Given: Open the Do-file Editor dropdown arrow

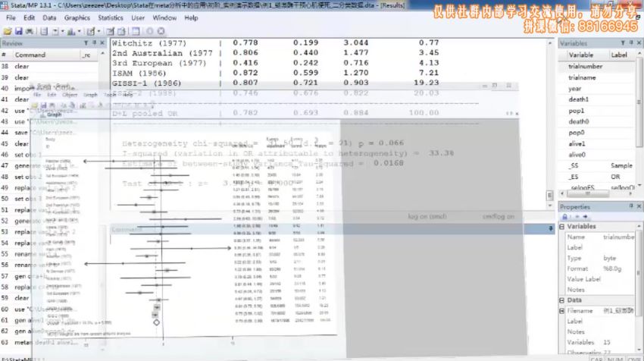Looking at the screenshot, I should pyautogui.click(x=98, y=31).
